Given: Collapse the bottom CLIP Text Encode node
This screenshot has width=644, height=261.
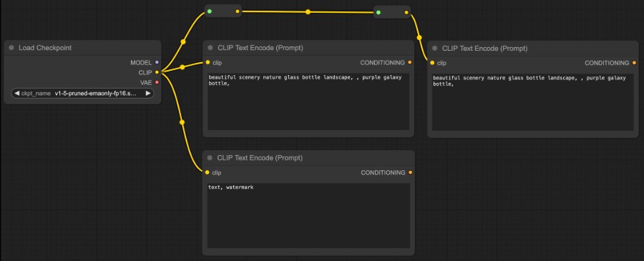Looking at the screenshot, I should (x=210, y=157).
